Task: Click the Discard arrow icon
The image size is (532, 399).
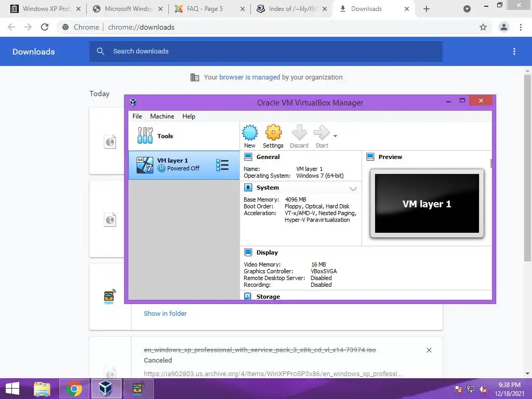Action: click(x=299, y=132)
